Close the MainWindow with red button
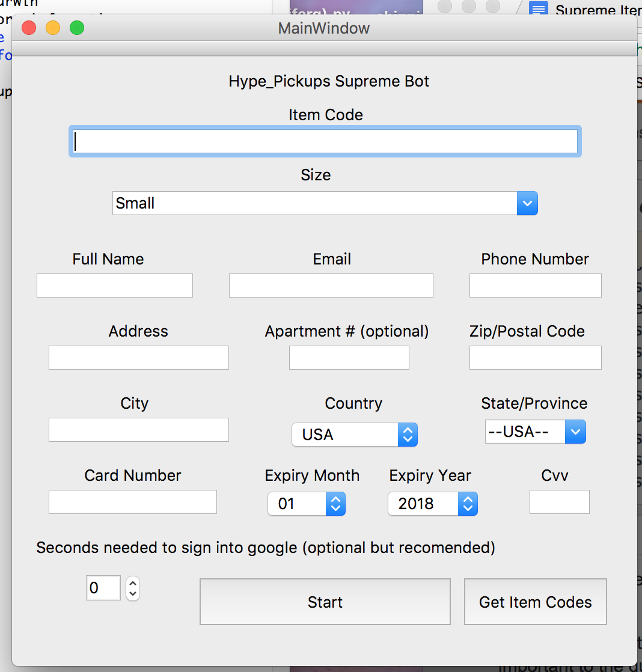The height and width of the screenshot is (672, 642). coord(29,28)
